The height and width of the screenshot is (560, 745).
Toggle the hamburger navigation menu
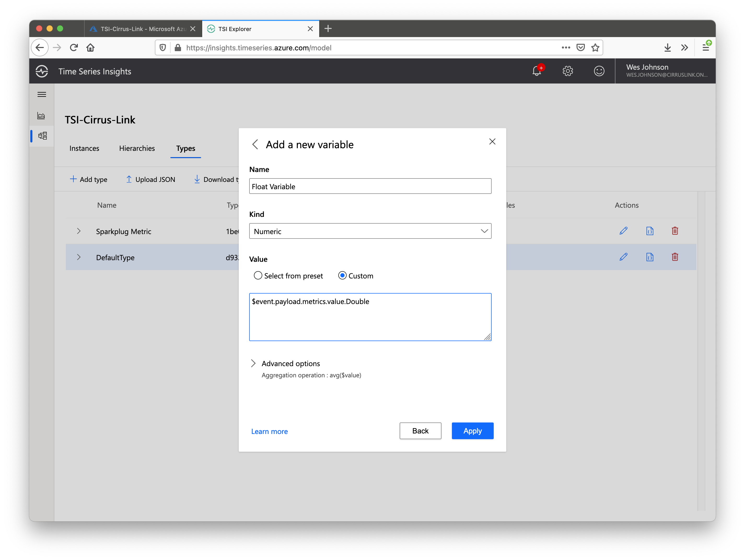tap(42, 94)
